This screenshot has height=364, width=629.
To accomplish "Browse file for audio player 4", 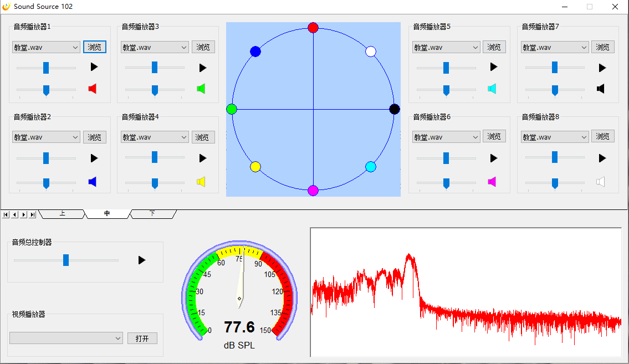I will point(203,137).
